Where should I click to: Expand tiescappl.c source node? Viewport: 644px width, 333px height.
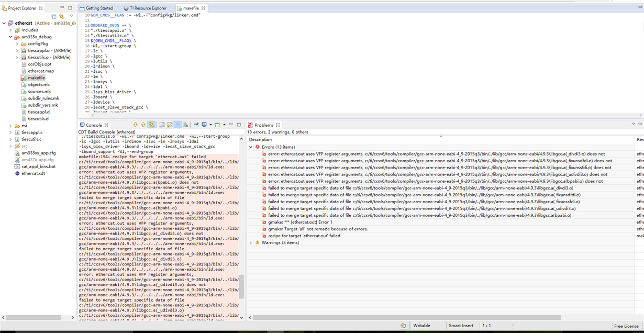point(10,132)
